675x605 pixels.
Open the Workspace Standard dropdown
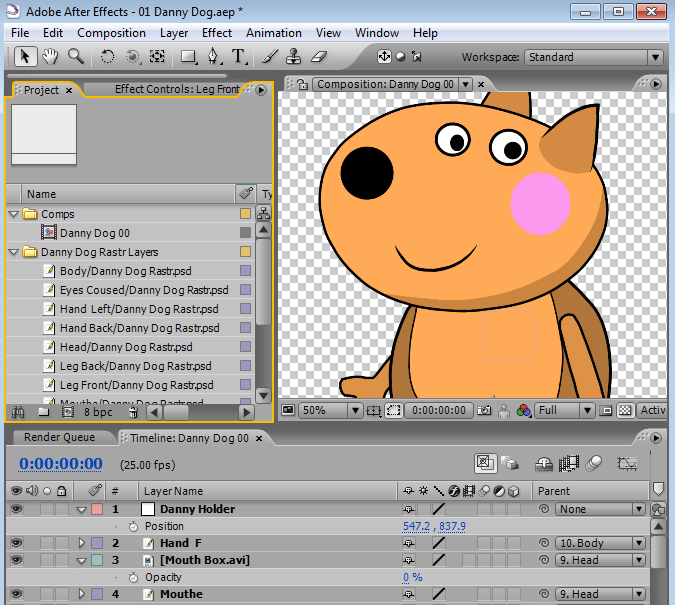coord(593,57)
